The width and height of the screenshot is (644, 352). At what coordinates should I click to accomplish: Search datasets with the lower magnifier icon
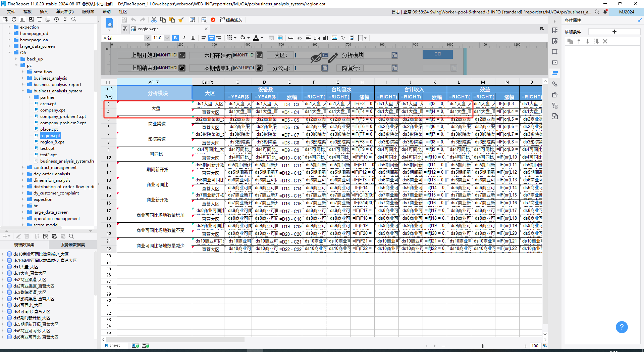pyautogui.click(x=71, y=236)
